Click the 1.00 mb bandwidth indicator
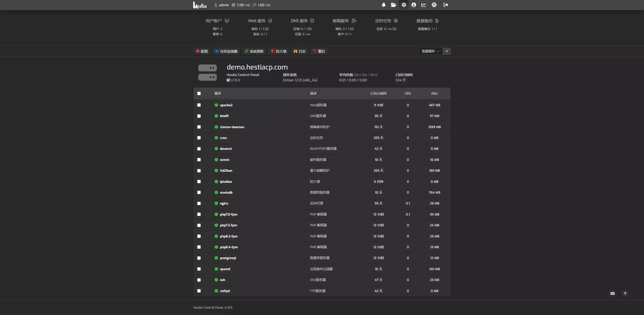The image size is (644, 315). click(262, 5)
